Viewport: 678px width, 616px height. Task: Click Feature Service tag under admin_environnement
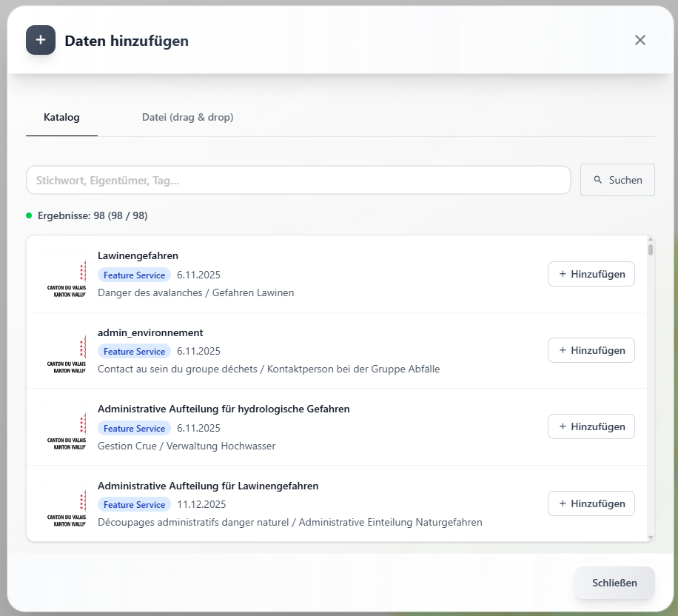[x=134, y=352]
